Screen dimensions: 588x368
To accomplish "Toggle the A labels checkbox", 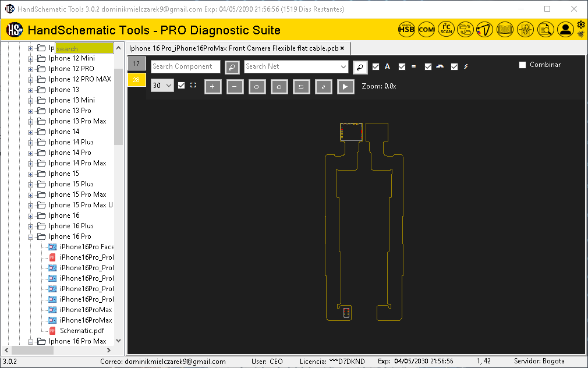I will 376,67.
